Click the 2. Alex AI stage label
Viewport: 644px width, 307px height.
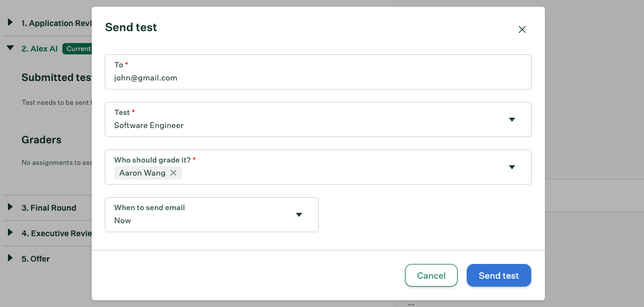click(x=40, y=49)
